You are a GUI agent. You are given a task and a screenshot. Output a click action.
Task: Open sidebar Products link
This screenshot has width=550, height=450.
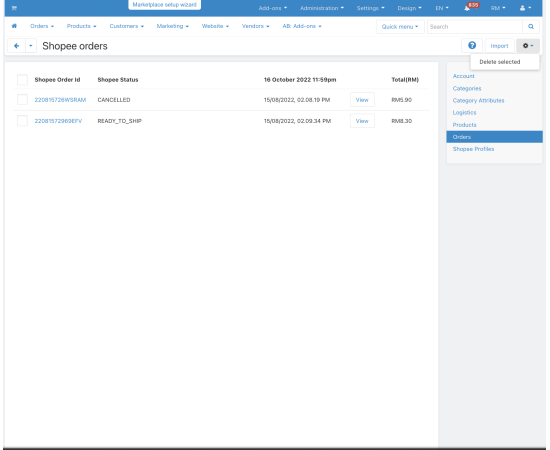(x=464, y=125)
